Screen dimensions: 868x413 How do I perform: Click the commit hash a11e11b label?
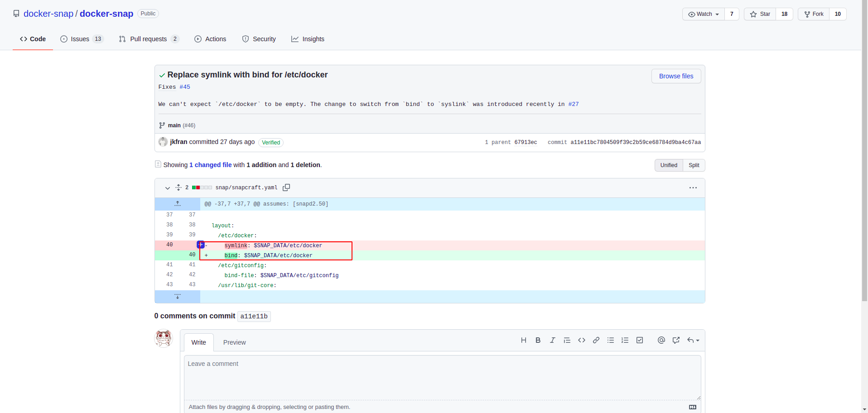[254, 317]
